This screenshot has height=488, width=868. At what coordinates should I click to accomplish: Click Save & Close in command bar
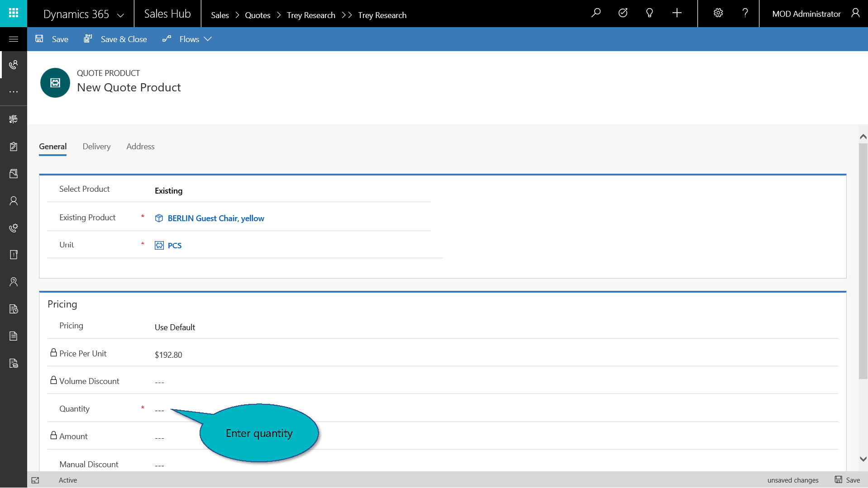tap(115, 39)
